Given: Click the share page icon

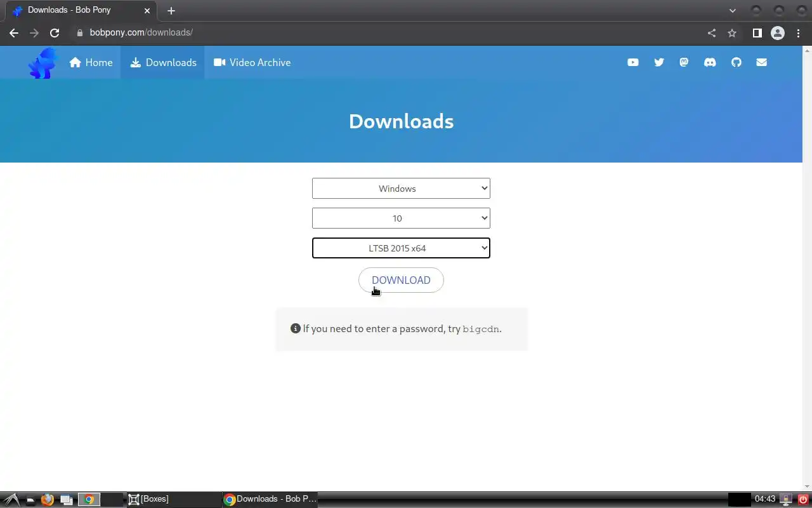Looking at the screenshot, I should 712,33.
